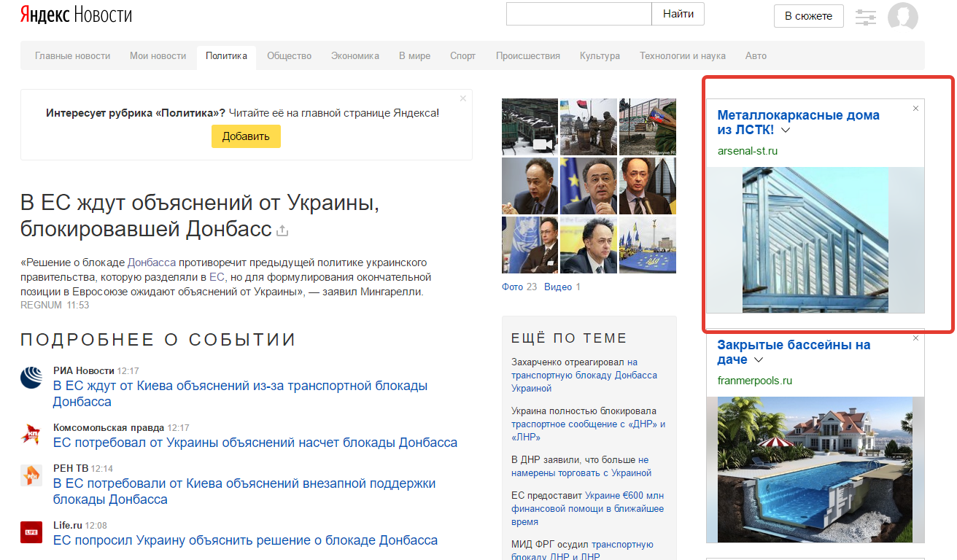
Task: Open related story 'В ДНР заявили, что больше'
Action: tap(581, 466)
